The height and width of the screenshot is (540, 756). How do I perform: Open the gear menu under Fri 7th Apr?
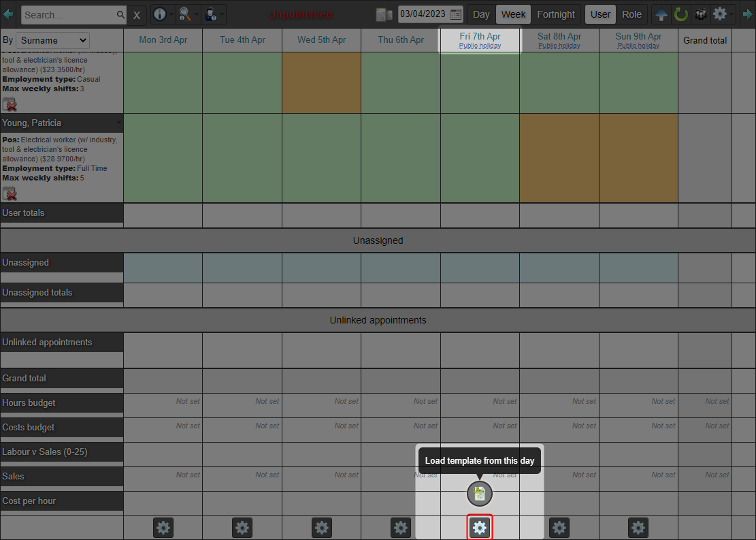tap(480, 527)
